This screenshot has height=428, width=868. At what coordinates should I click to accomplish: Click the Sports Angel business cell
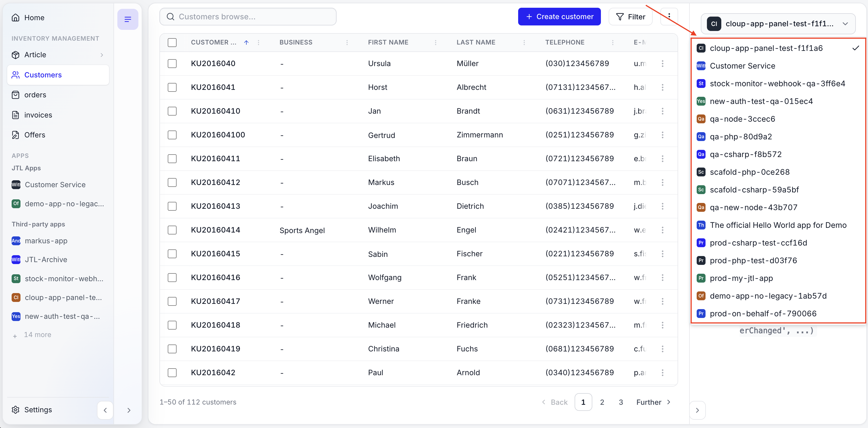pos(302,231)
